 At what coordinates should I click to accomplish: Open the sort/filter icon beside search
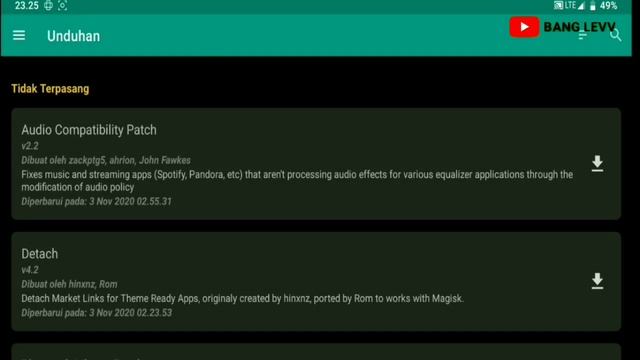tap(582, 36)
